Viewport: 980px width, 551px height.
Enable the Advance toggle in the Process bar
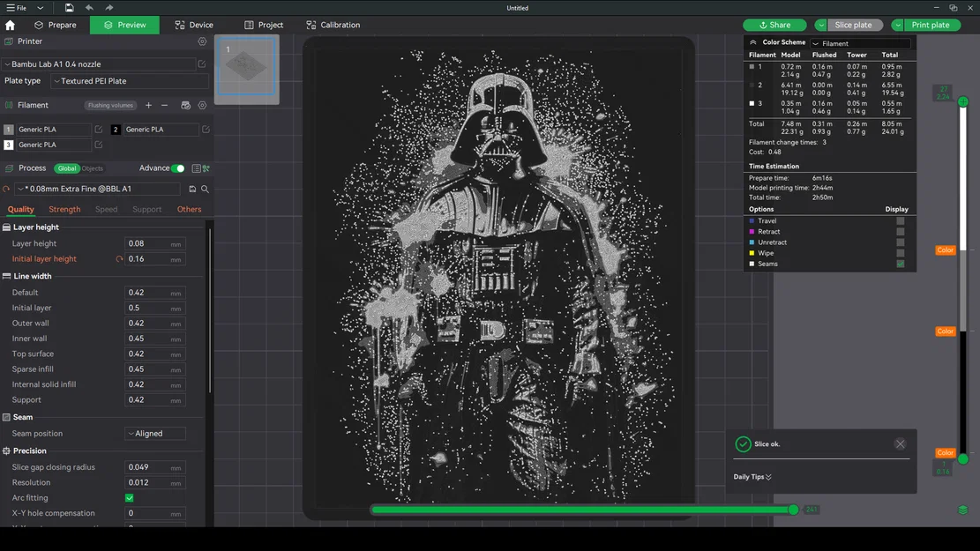tap(178, 168)
